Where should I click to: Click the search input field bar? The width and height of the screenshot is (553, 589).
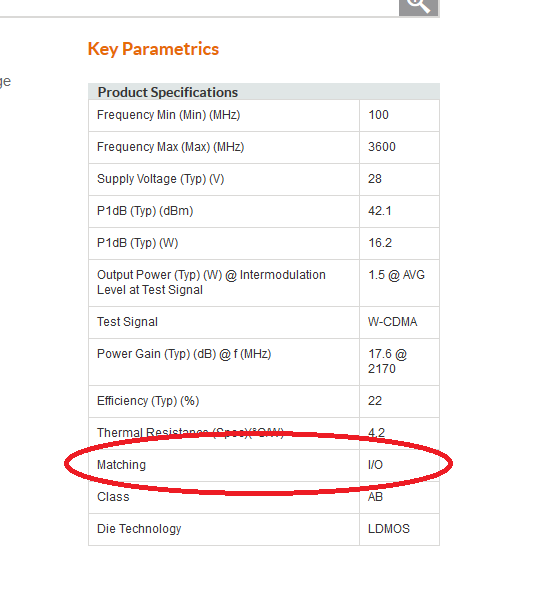[x=199, y=8]
